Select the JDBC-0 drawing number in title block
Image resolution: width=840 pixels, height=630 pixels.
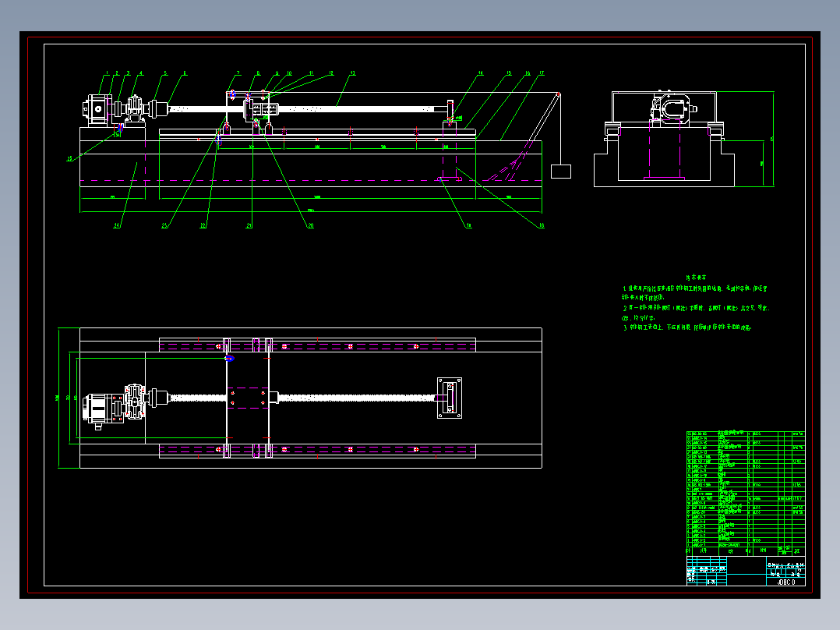(x=786, y=582)
